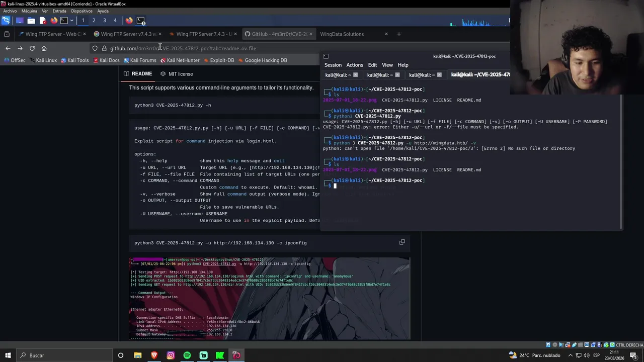Close the first kali@kali: ~ terminal tab

pyautogui.click(x=355, y=75)
